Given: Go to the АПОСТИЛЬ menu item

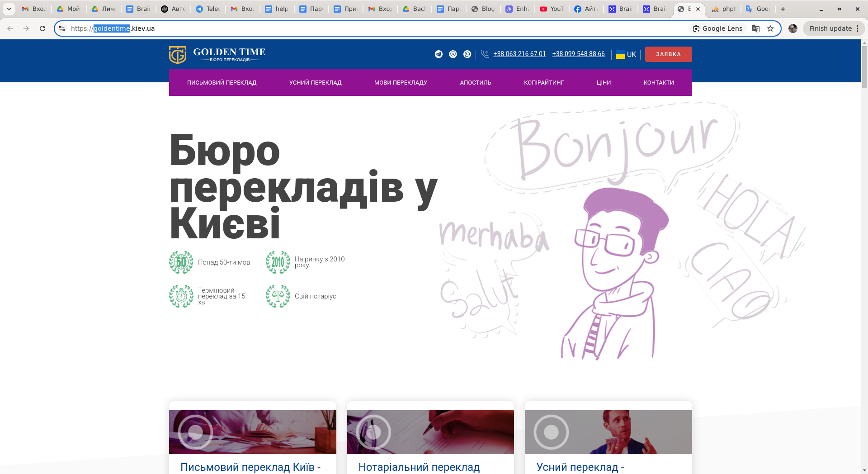Looking at the screenshot, I should coord(475,83).
